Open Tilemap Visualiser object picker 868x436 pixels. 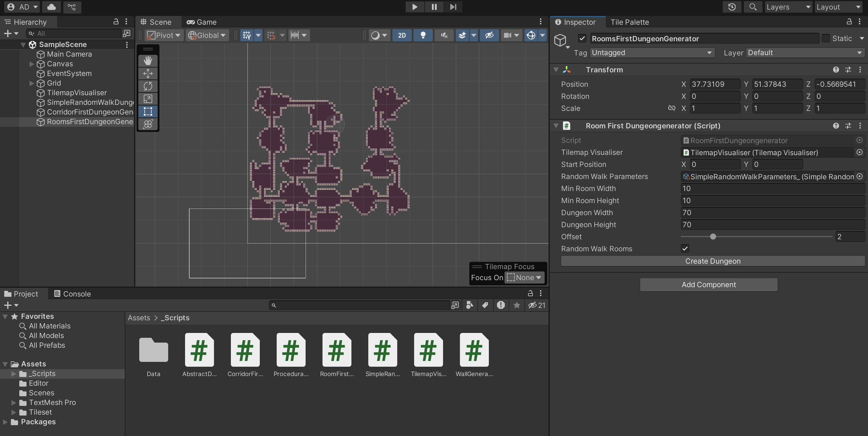859,152
